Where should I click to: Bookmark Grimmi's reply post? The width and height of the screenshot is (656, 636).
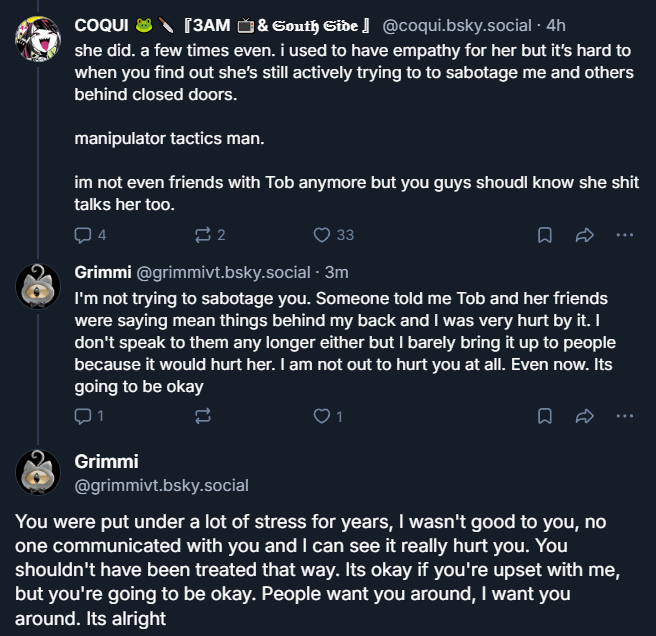tap(545, 415)
